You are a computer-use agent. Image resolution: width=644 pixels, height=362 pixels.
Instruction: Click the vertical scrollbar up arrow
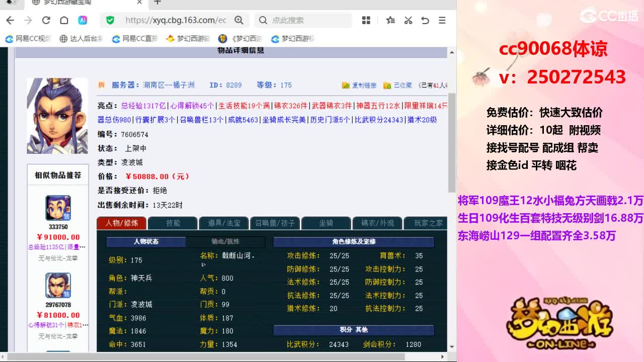[451, 51]
